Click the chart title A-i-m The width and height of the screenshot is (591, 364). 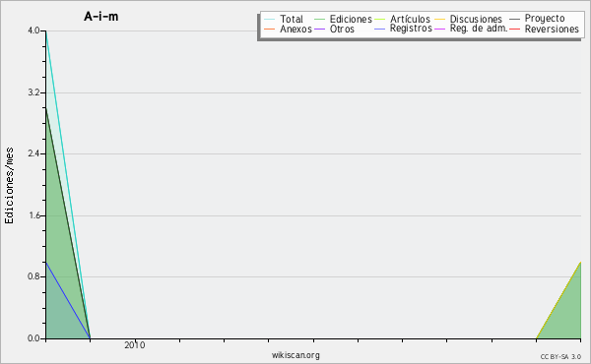click(x=100, y=17)
